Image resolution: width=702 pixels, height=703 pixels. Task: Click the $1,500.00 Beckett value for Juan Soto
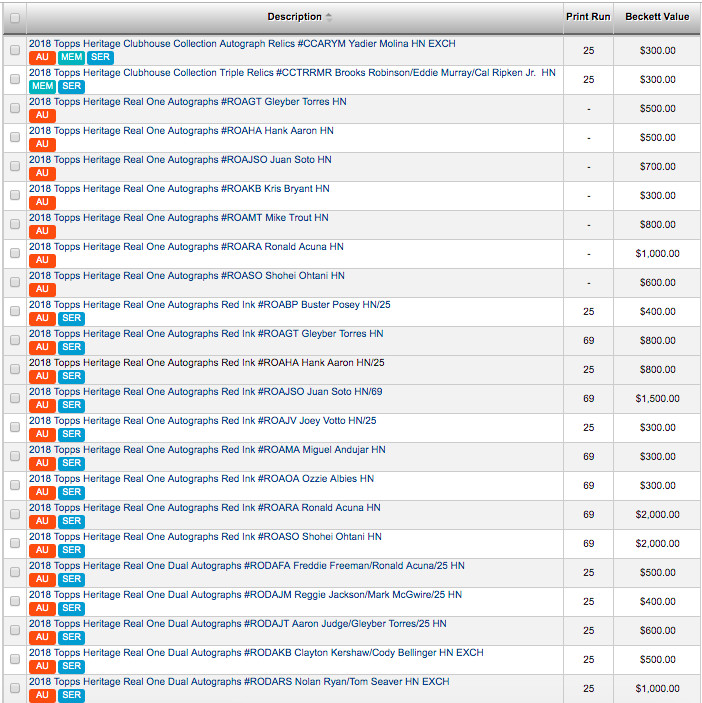point(657,399)
